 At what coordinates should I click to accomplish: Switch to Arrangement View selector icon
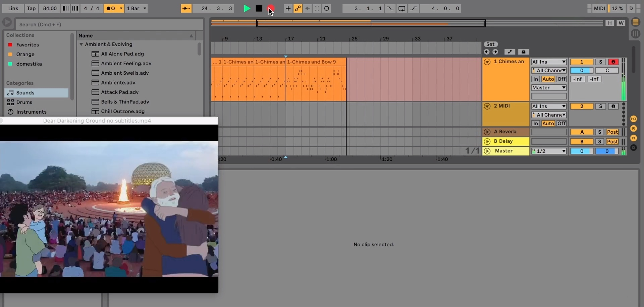point(635,23)
